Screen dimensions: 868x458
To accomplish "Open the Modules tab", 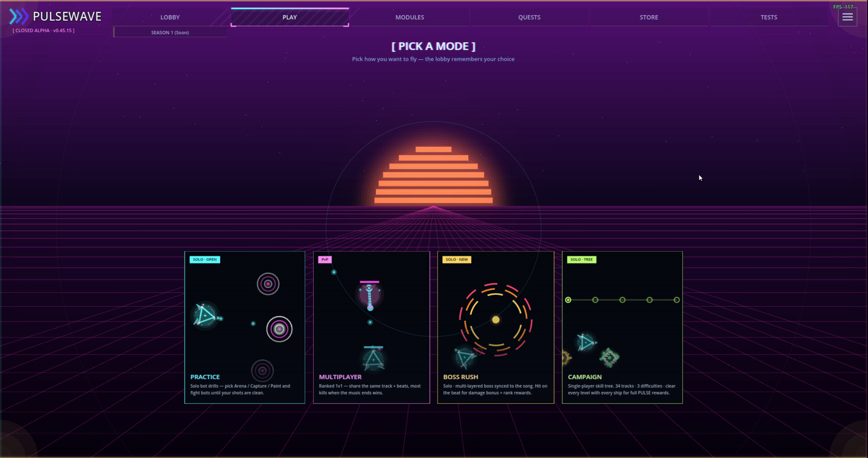I will tap(410, 17).
